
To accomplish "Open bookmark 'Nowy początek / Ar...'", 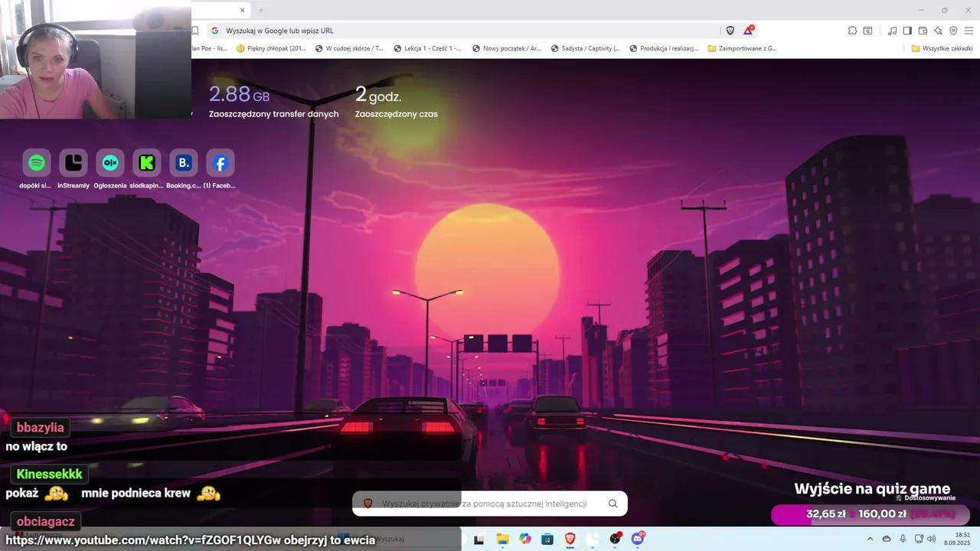I will click(506, 48).
